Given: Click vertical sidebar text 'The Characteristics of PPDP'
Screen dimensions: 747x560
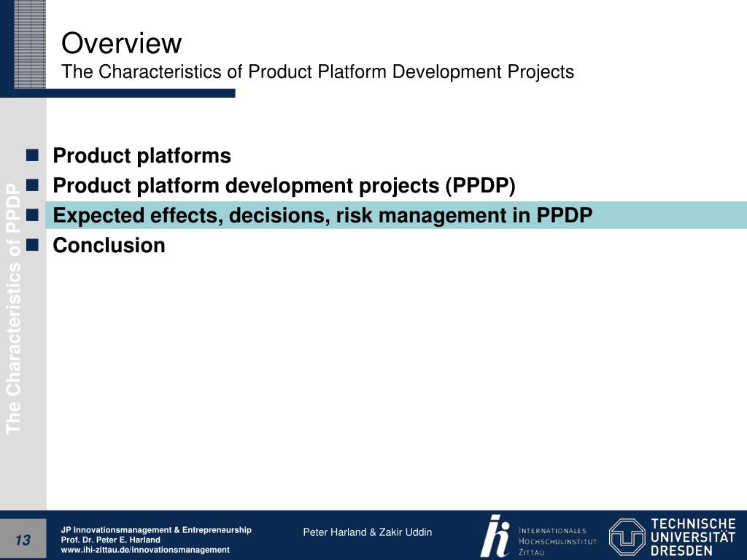Looking at the screenshot, I should [15, 309].
